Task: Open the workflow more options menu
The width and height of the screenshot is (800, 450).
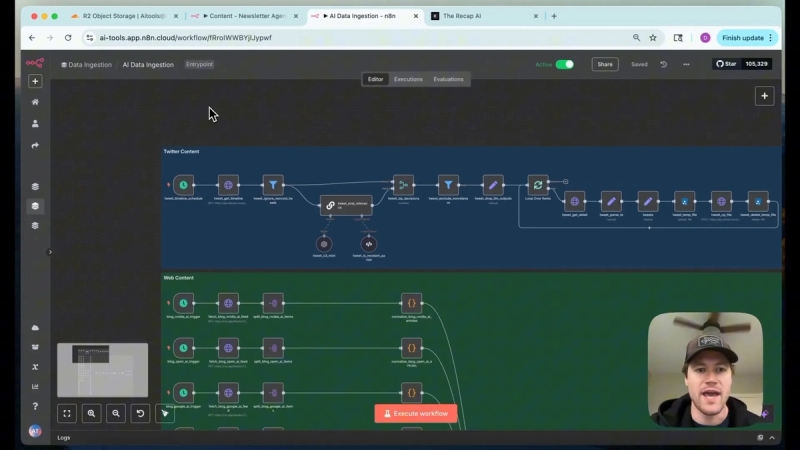Action: 686,64
